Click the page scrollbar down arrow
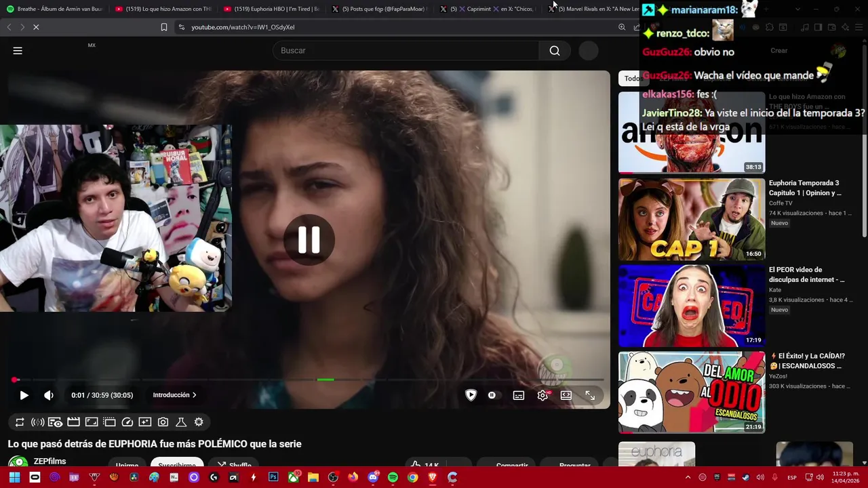The height and width of the screenshot is (488, 868). 864,462
